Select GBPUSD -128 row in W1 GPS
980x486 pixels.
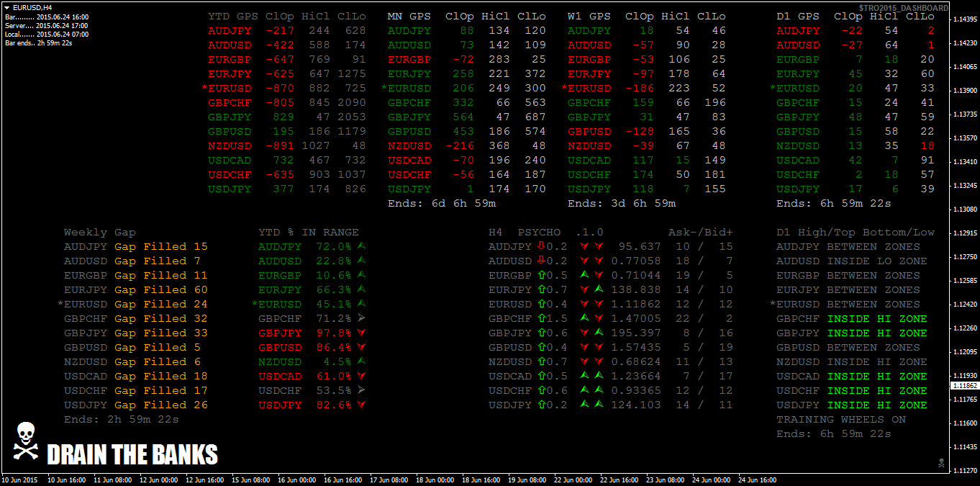(x=647, y=131)
